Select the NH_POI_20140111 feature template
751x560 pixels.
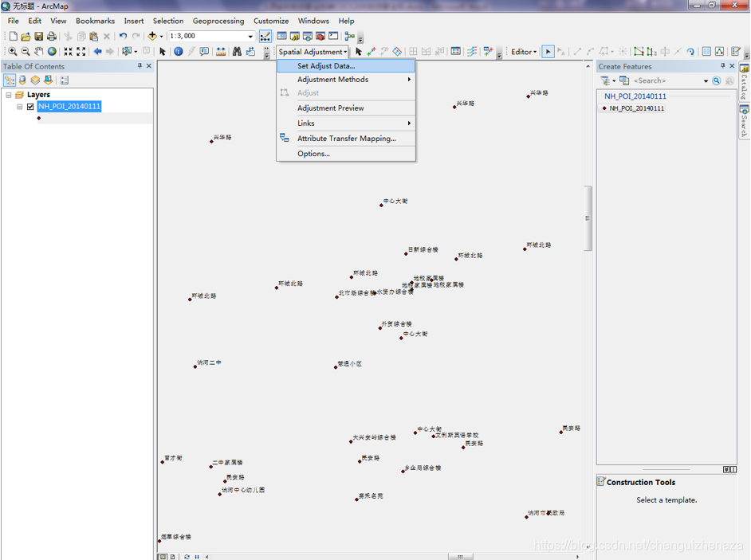(x=633, y=108)
